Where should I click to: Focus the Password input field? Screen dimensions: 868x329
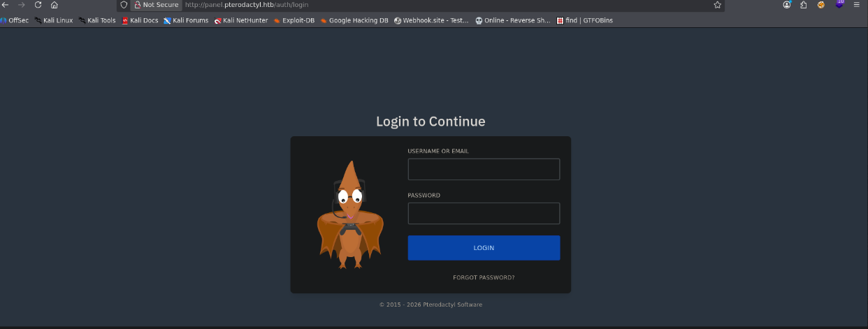pyautogui.click(x=484, y=213)
